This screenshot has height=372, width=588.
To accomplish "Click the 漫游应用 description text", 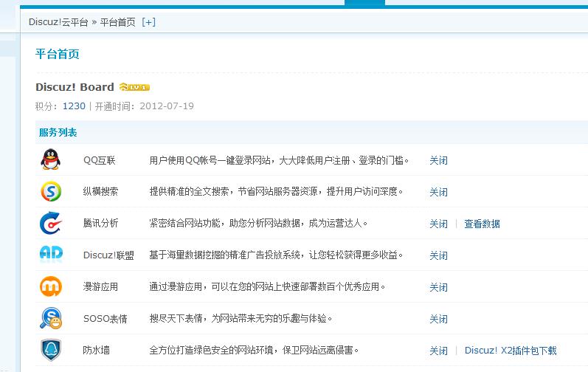I will [x=267, y=287].
